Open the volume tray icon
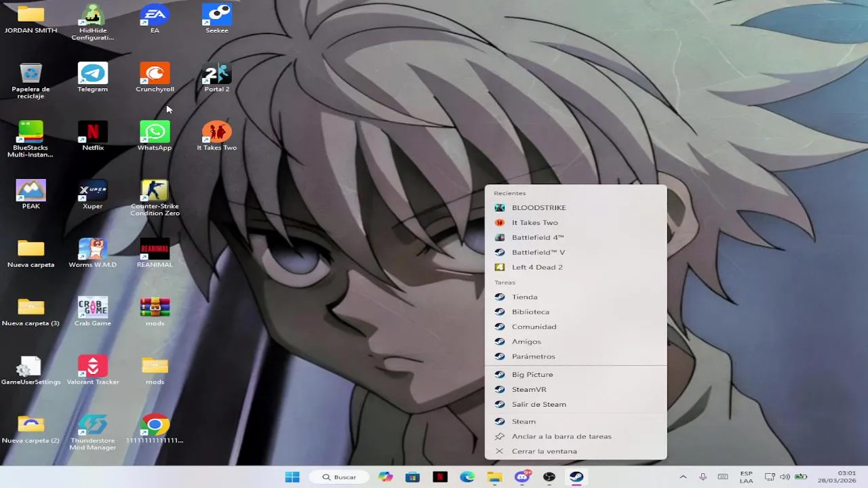The image size is (868, 488). pyautogui.click(x=785, y=477)
